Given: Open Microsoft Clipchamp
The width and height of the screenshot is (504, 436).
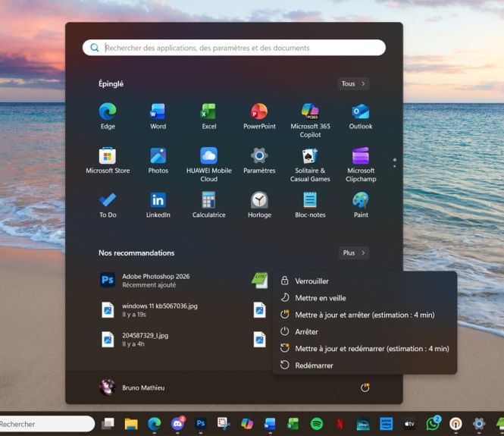Looking at the screenshot, I should click(361, 165).
